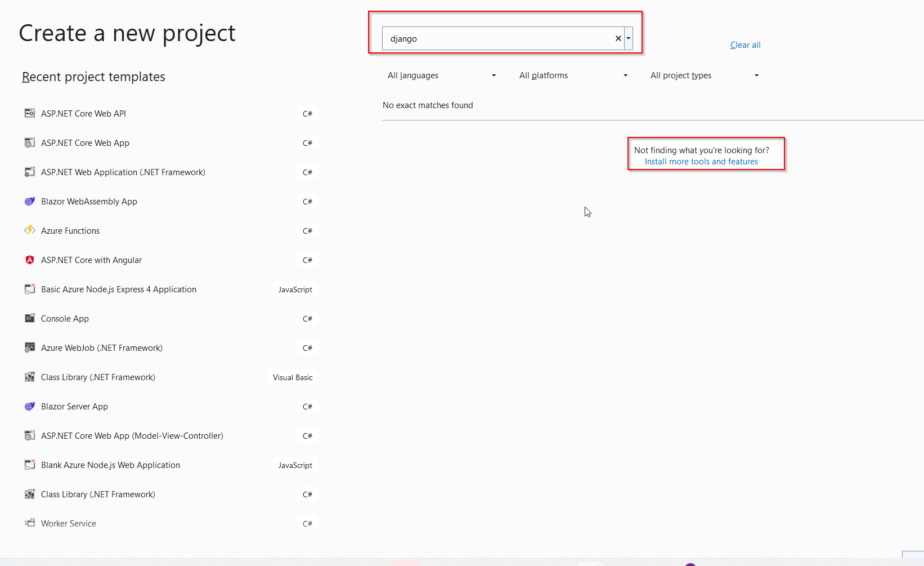Click the Blazor WebAssembly App icon
Image resolution: width=924 pixels, height=566 pixels.
point(30,201)
